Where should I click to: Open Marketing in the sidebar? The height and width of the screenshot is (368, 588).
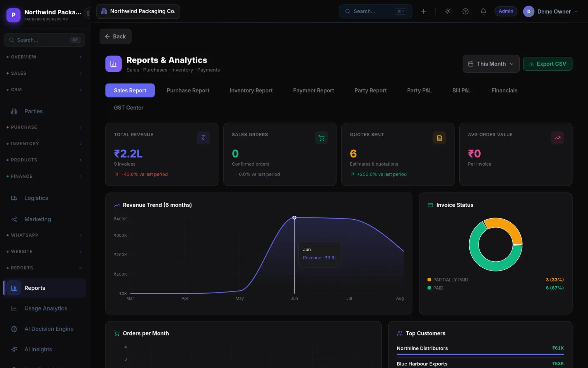tap(45, 219)
